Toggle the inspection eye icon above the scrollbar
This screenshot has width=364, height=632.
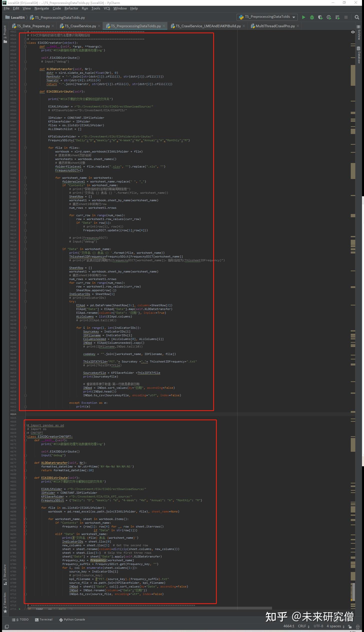click(x=353, y=32)
